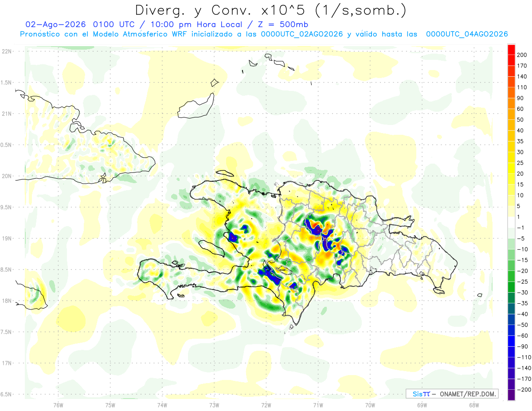Click the 'SisTT – ONAMET/REP.DOM.' label box

[452, 394]
